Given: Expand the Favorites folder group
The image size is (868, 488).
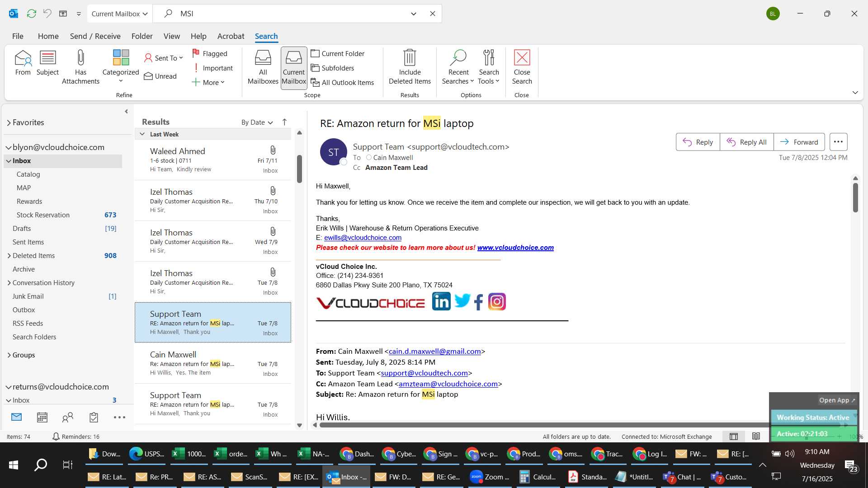Looking at the screenshot, I should tap(9, 123).
